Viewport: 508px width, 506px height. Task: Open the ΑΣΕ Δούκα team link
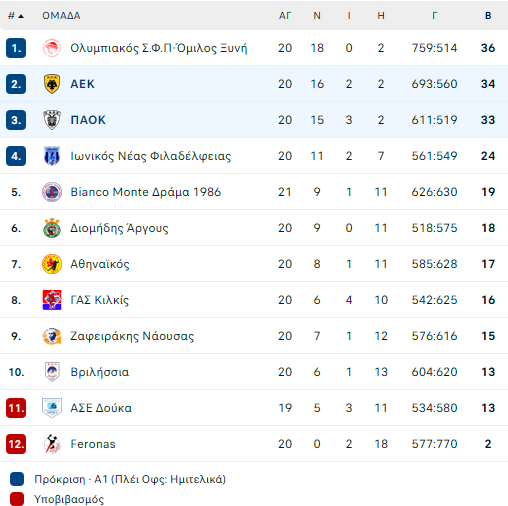tap(101, 408)
